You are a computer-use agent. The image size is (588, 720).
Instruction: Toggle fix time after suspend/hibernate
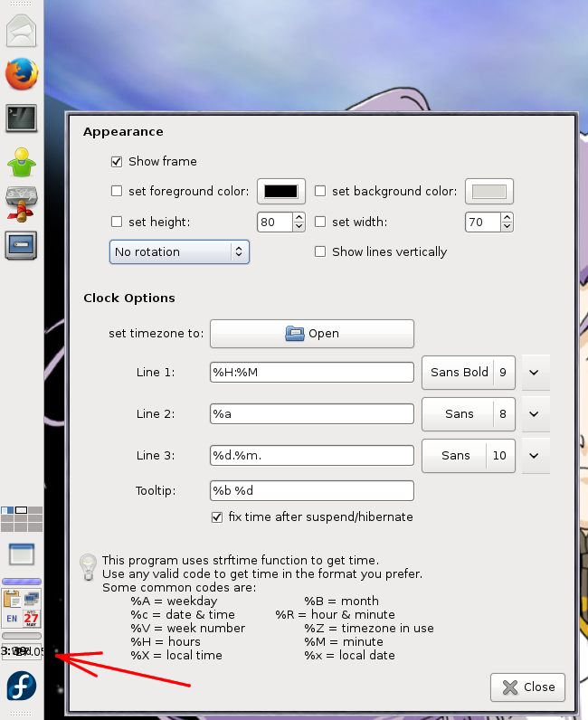tap(217, 517)
